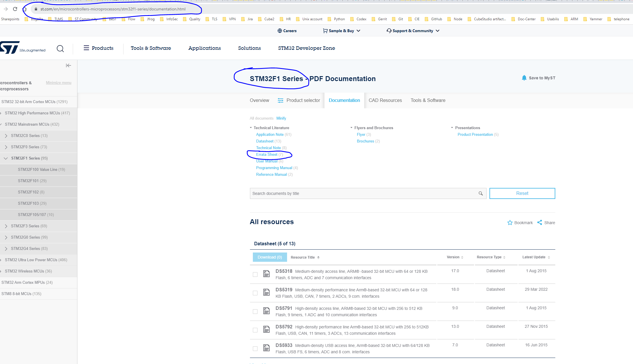
Task: Open the Applications menu
Action: tap(205, 48)
